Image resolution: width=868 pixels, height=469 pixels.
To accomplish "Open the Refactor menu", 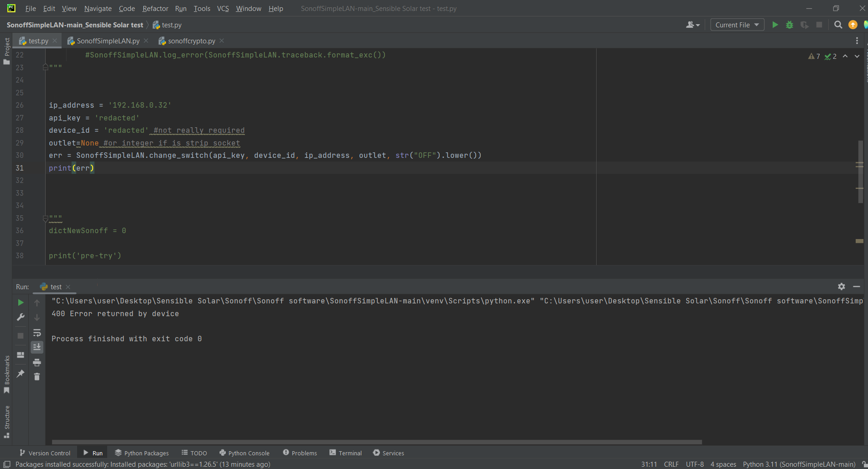I will pos(155,8).
